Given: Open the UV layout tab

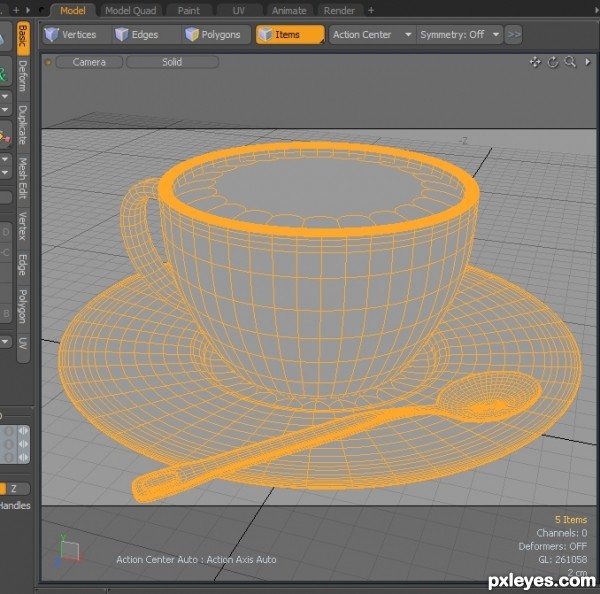Looking at the screenshot, I should [x=239, y=10].
